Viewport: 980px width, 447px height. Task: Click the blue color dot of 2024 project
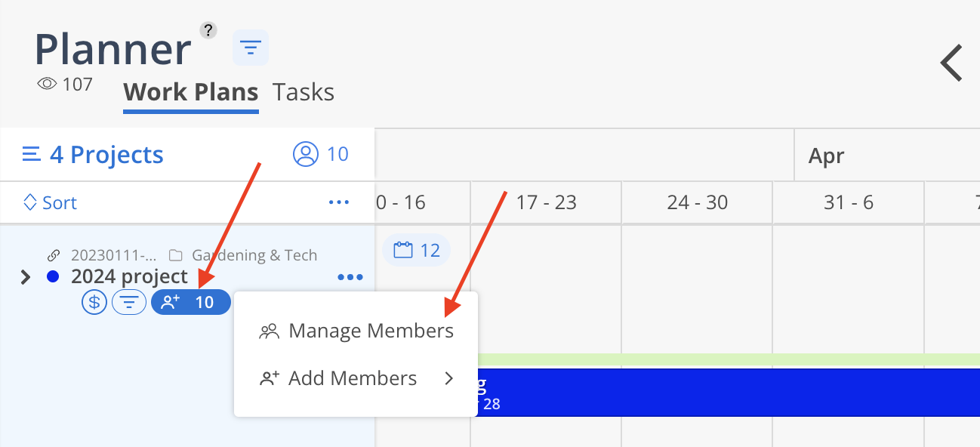point(53,276)
